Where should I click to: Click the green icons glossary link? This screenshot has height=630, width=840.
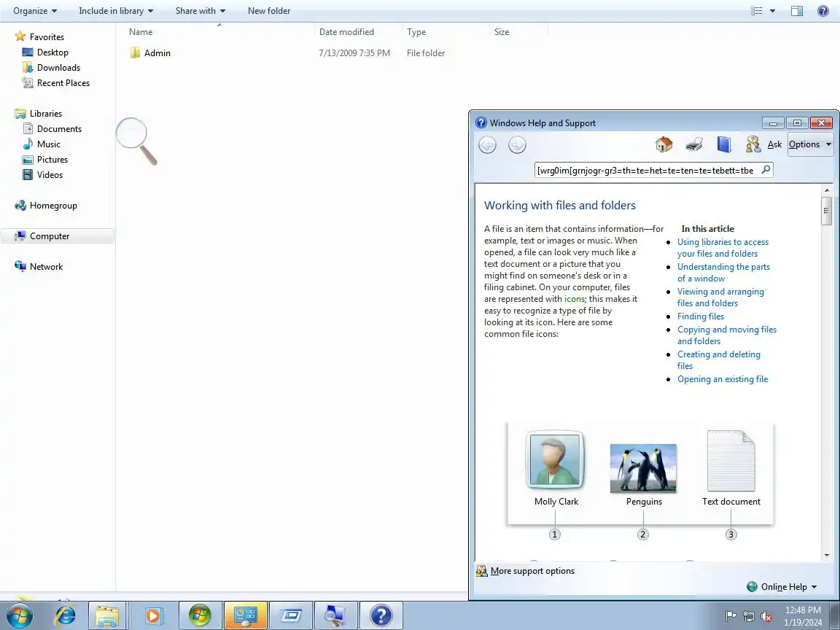tap(575, 298)
